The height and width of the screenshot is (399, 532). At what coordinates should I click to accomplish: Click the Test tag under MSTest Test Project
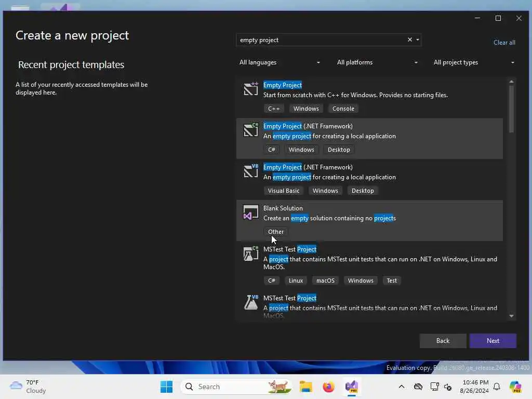pos(392,281)
